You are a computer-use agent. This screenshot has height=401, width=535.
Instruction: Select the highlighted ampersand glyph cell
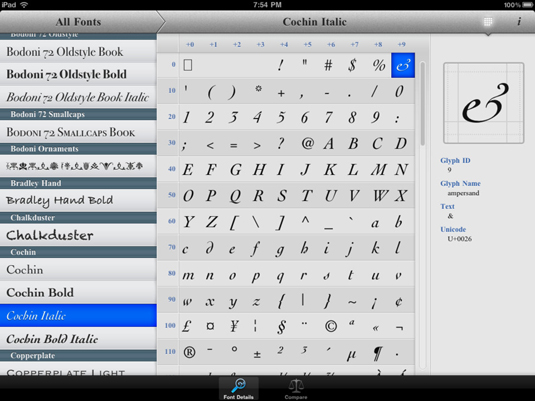[403, 65]
